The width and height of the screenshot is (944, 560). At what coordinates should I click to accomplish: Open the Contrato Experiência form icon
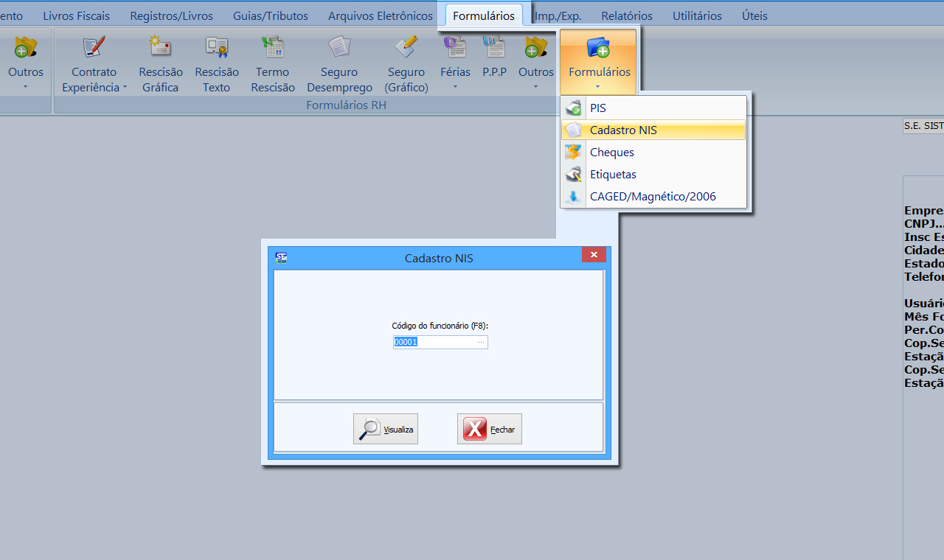coord(94,49)
